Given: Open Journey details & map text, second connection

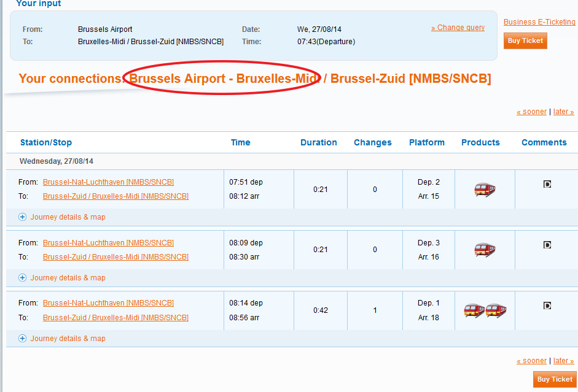Looking at the screenshot, I should click(68, 277).
